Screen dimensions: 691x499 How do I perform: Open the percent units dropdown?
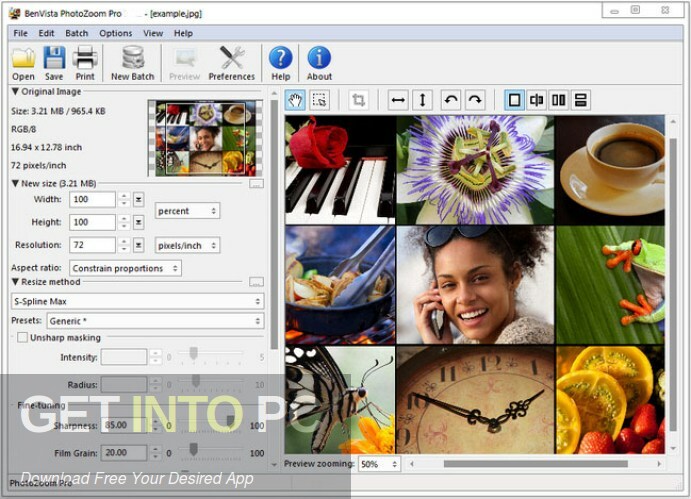click(187, 211)
